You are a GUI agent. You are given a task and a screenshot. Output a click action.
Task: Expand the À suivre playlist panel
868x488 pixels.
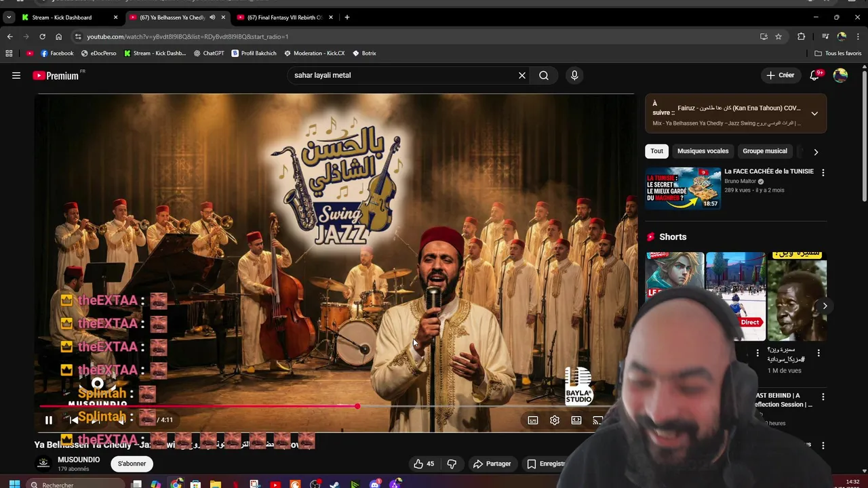814,114
